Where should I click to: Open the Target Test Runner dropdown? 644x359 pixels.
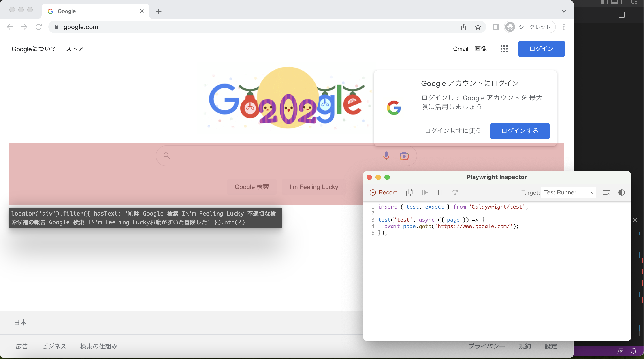(x=568, y=192)
